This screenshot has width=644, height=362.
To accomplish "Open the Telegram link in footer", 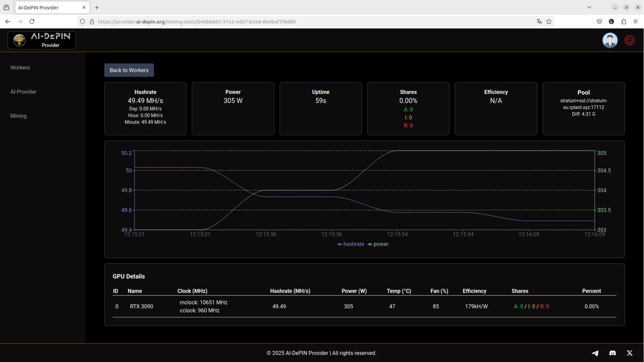I will (595, 353).
